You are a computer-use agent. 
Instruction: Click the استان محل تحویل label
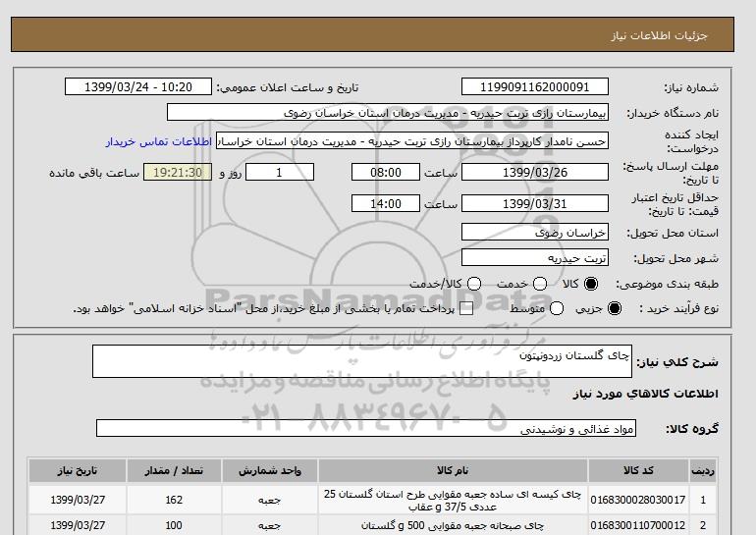[673, 234]
